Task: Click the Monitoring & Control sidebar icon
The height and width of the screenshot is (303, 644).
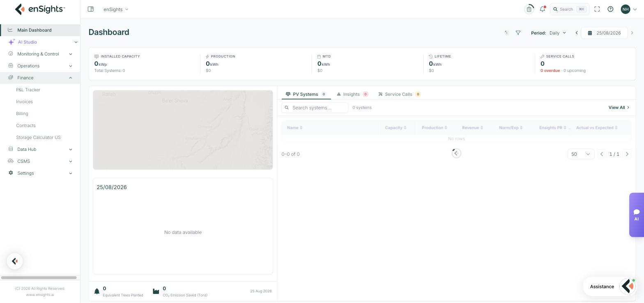Action: click(11, 54)
